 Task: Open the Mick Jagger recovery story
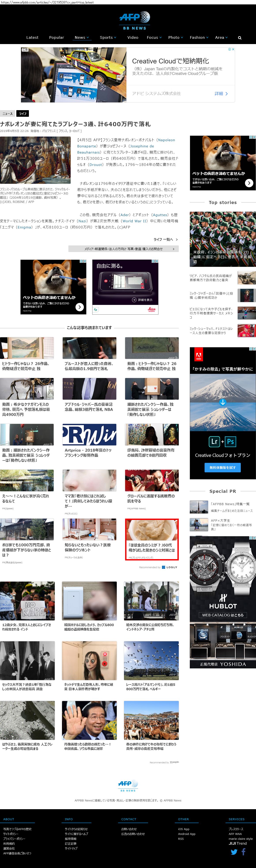coord(222,295)
